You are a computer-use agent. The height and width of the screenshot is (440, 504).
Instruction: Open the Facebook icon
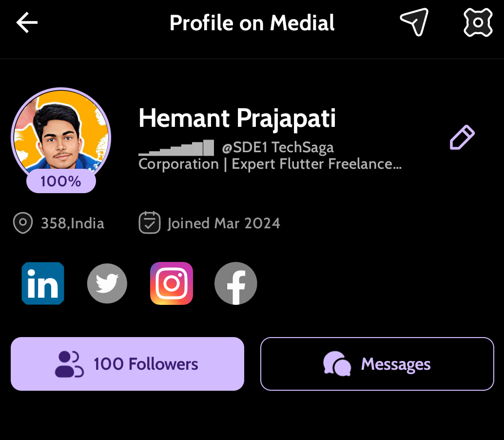coord(236,283)
